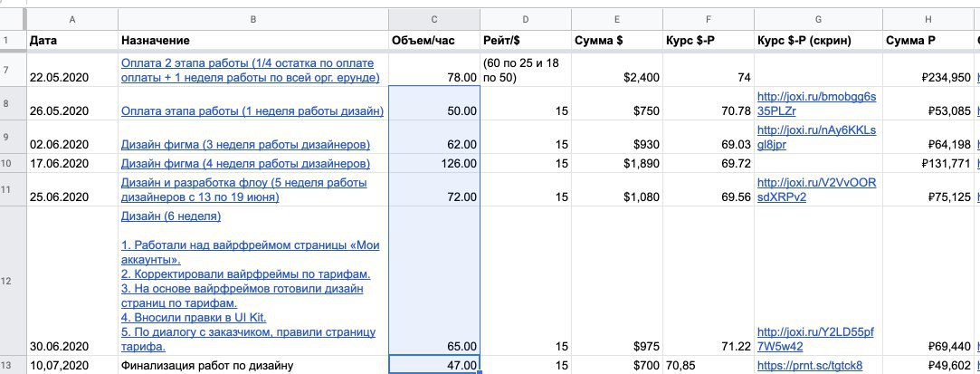Select active cell 47.00

click(434, 365)
